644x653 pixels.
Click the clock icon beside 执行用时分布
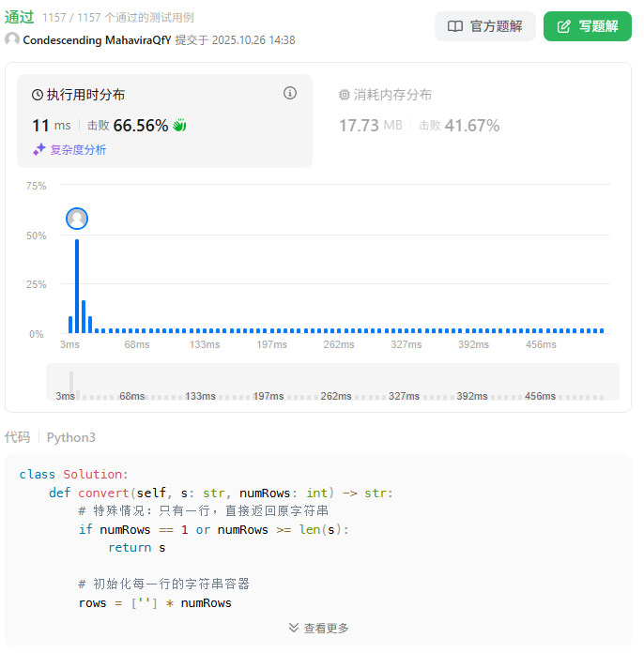[x=38, y=95]
